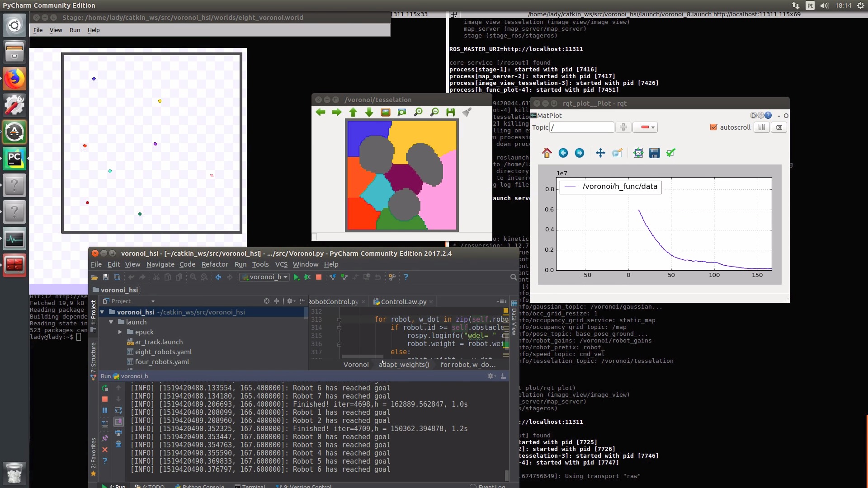Click the green Run button in PyCharm toolbar
Image resolution: width=868 pixels, height=488 pixels.
tap(296, 277)
